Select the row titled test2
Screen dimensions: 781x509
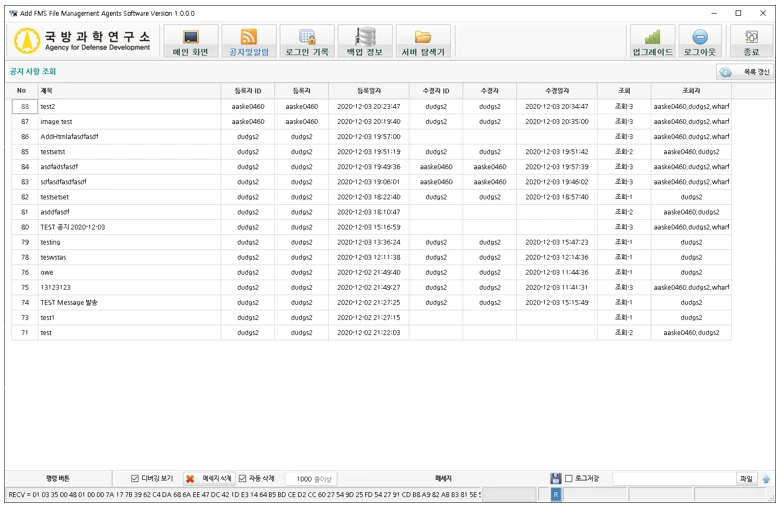point(371,107)
